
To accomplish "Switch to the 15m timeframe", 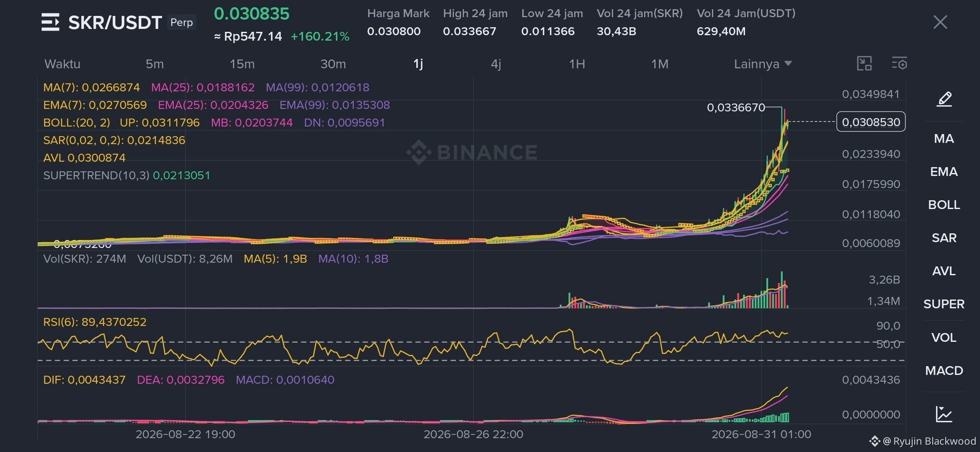I will pos(242,64).
